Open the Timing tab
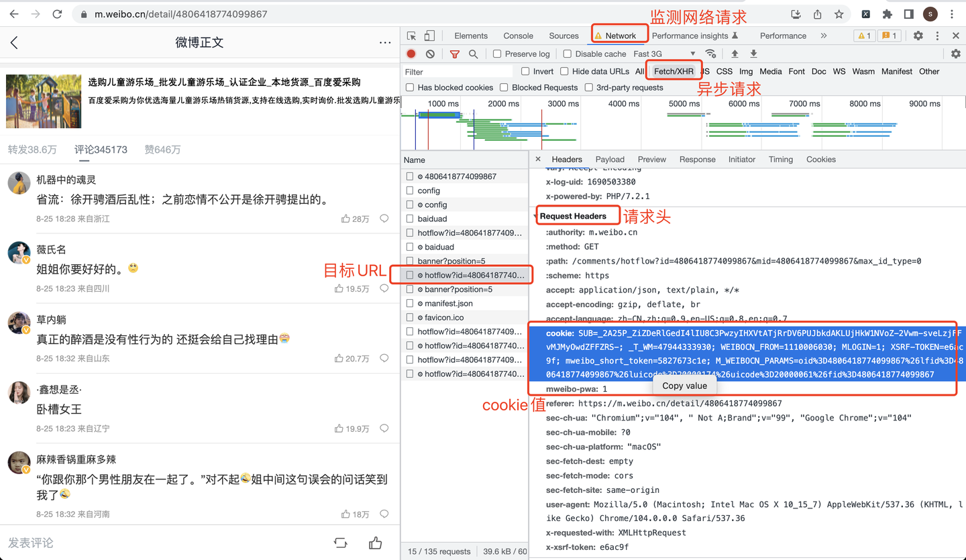Screen dimensions: 966x560 780,159
